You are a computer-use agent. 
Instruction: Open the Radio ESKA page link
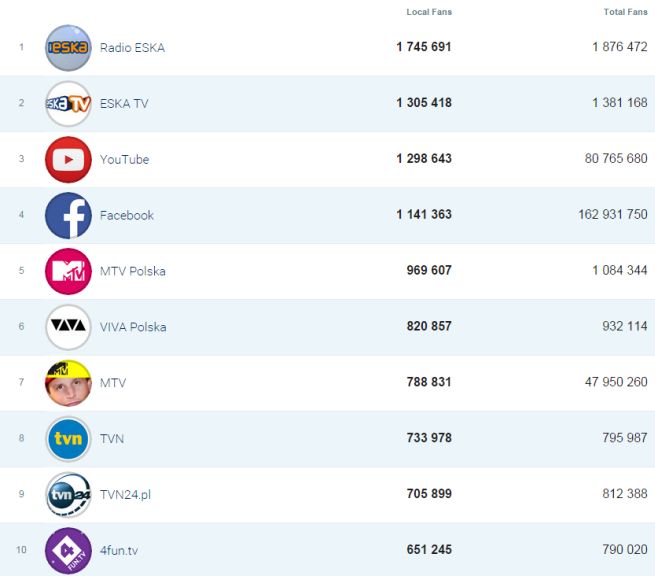pos(132,48)
